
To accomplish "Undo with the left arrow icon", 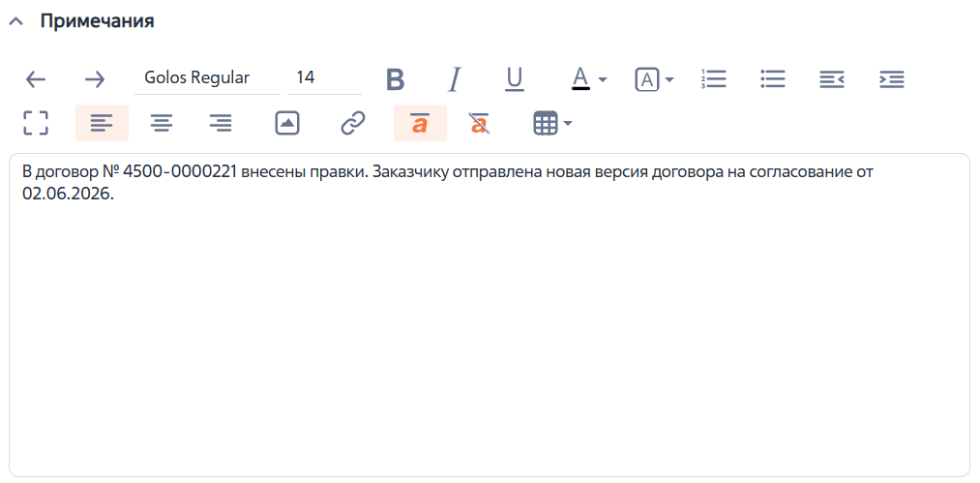I will [36, 78].
